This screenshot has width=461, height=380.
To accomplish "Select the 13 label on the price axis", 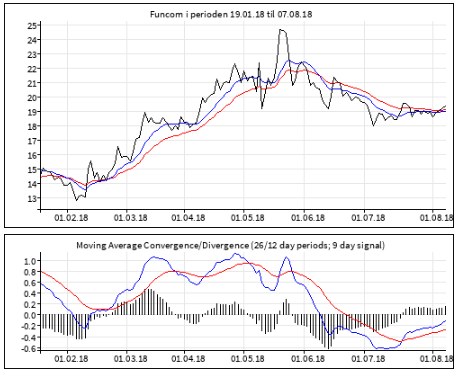I will (32, 198).
